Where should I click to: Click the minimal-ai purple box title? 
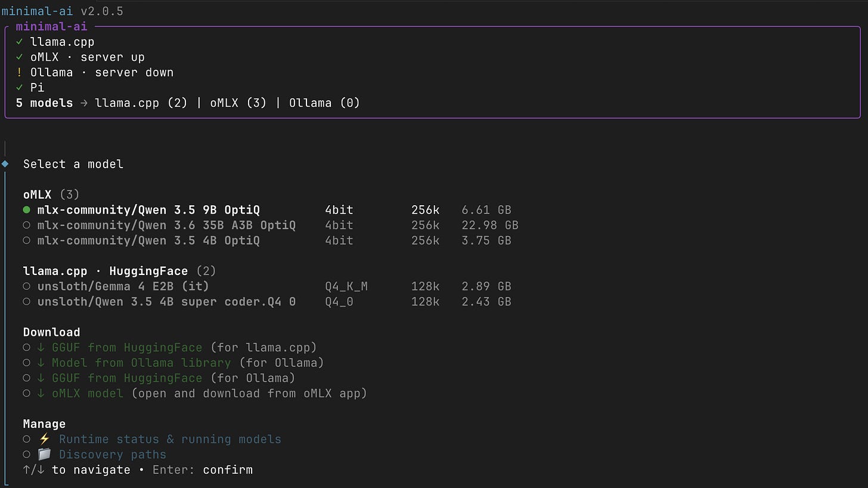(x=51, y=26)
